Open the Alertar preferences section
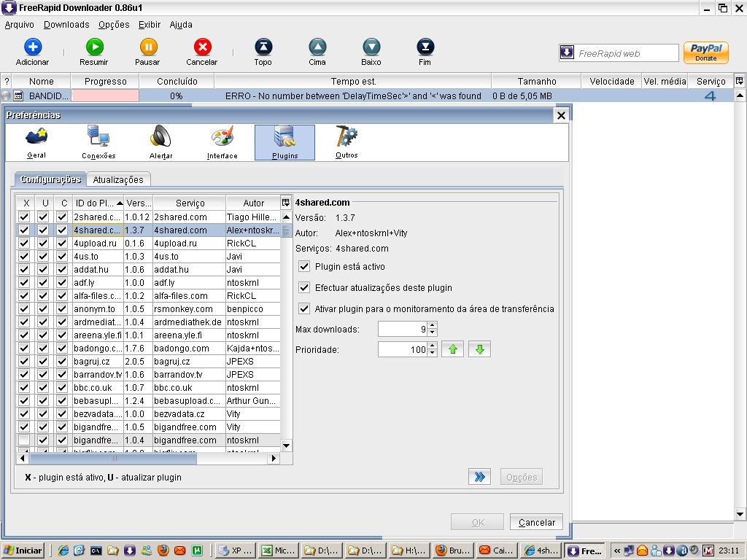The width and height of the screenshot is (747, 560). 160,141
